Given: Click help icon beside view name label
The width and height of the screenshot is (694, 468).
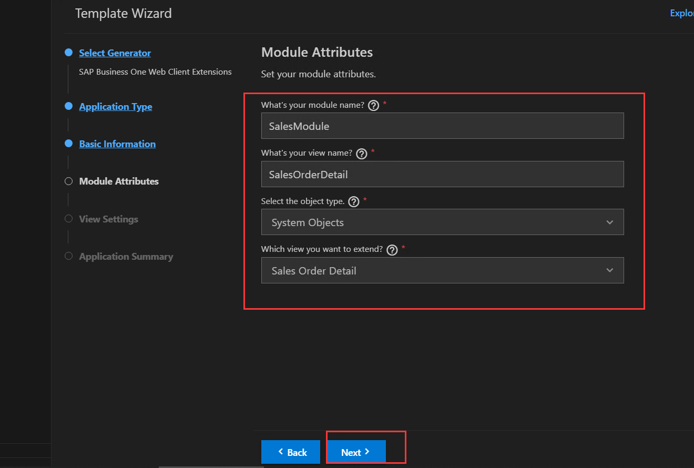Looking at the screenshot, I should point(362,154).
